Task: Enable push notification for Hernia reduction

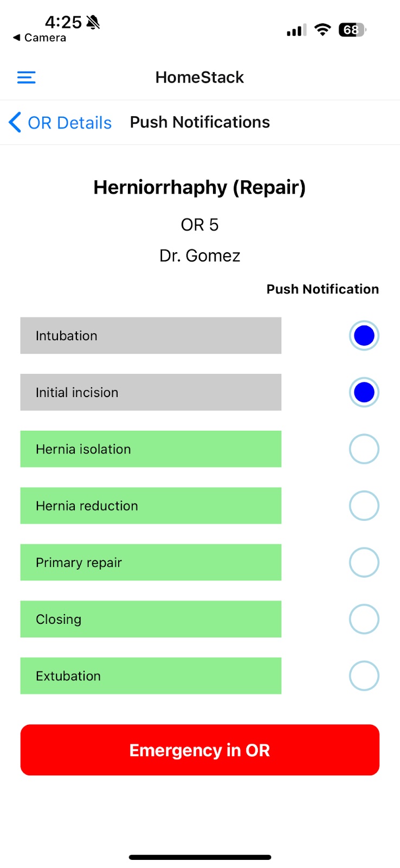Action: click(364, 506)
